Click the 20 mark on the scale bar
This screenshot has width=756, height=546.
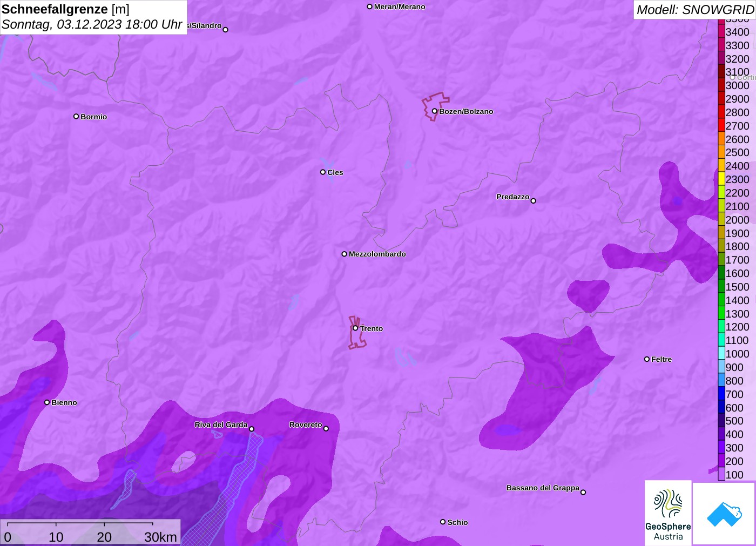pos(104,537)
